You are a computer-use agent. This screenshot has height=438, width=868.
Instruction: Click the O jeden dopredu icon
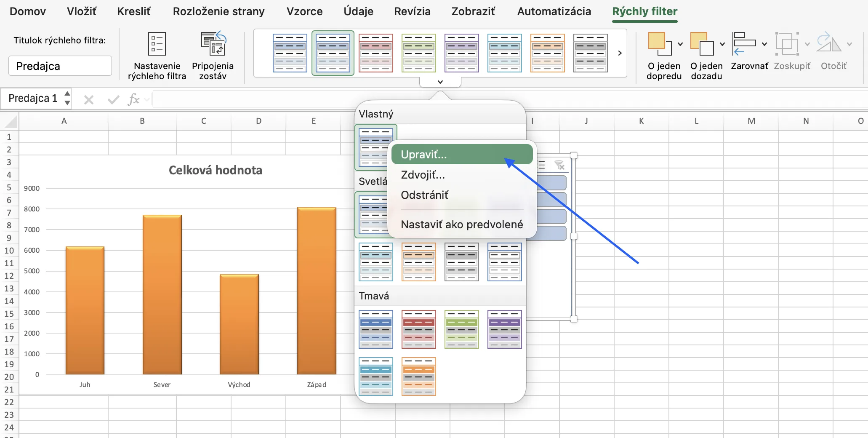coord(659,44)
